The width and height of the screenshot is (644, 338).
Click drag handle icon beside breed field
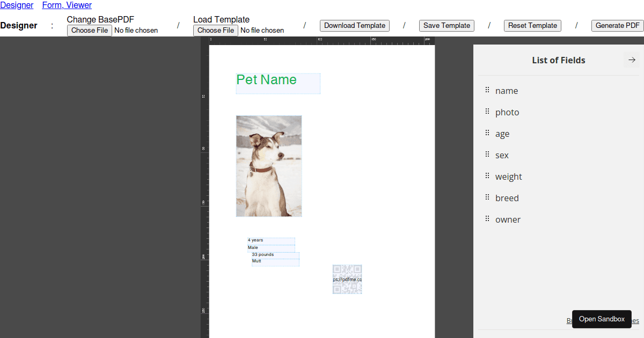point(487,197)
